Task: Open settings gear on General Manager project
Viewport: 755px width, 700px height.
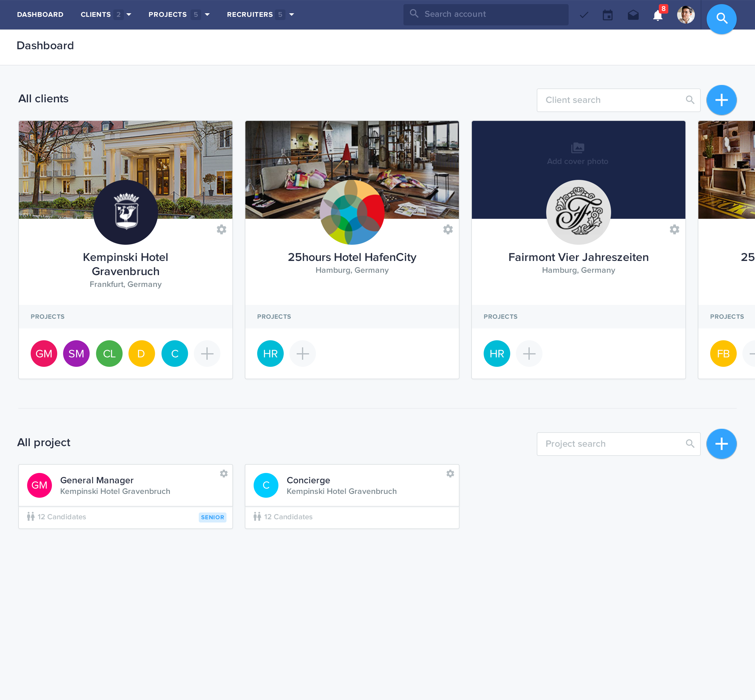Action: (224, 474)
